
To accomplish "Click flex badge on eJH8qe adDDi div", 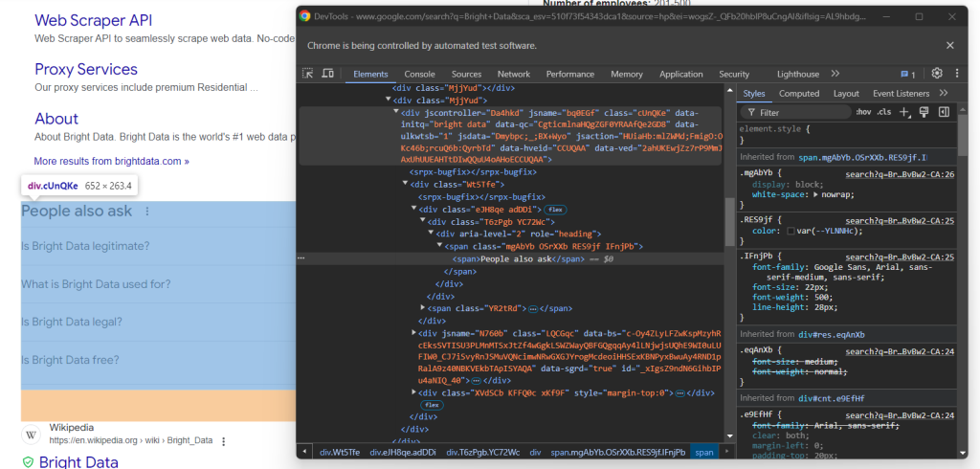I will tap(555, 210).
